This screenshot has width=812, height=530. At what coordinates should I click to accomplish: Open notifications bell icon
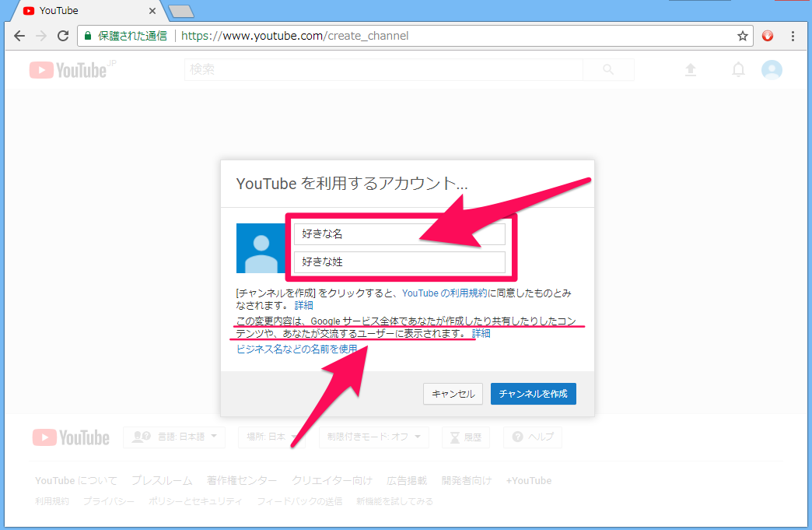[738, 69]
